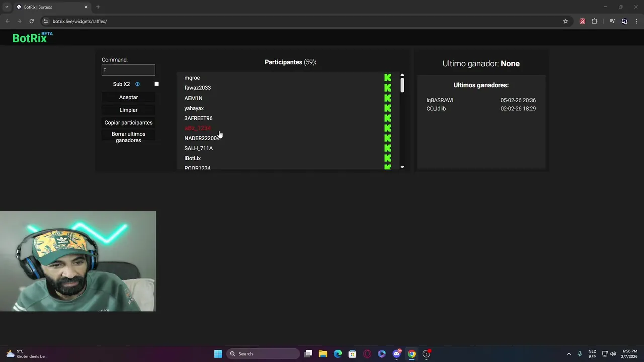
Task: Click the list scroll-up arrow
Action: 402,75
